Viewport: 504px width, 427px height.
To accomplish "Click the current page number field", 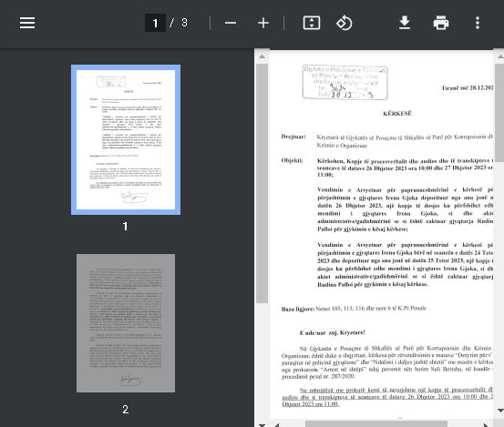I will point(155,23).
